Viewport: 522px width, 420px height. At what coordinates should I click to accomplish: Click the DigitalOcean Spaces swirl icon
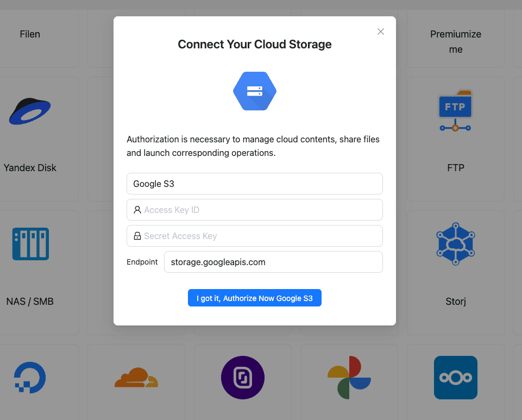pyautogui.click(x=30, y=377)
